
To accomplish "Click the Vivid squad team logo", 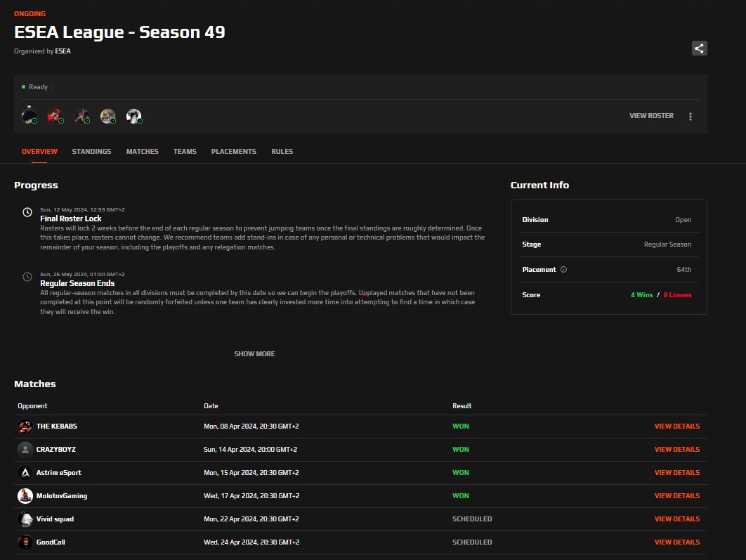I will [25, 519].
